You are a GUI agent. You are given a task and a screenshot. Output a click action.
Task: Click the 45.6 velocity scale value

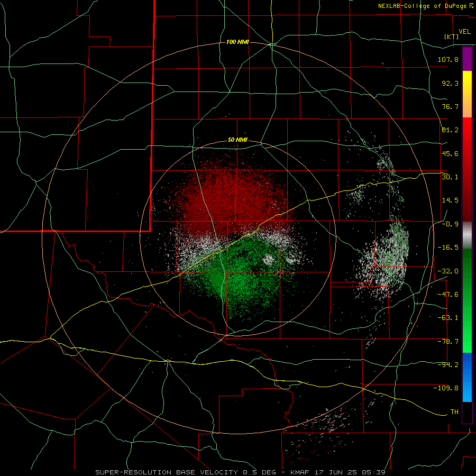point(450,153)
